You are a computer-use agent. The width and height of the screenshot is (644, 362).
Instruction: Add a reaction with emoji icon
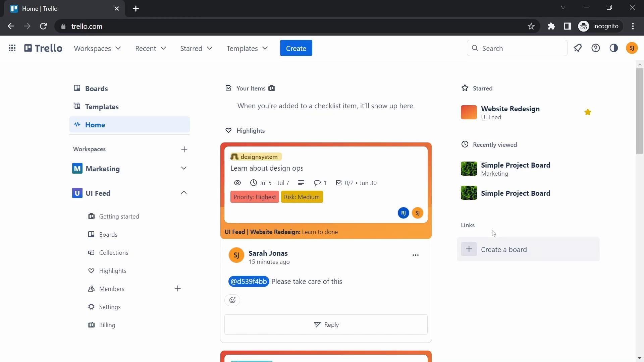232,300
